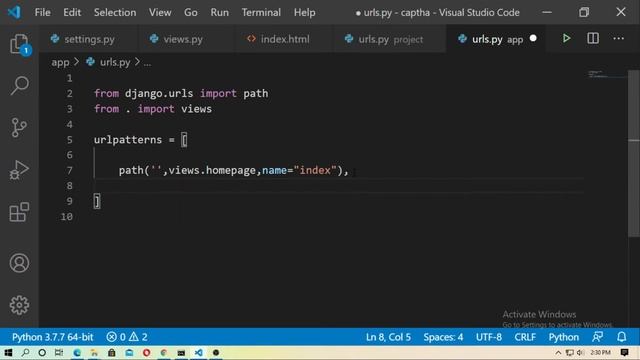Click the VS Code logo in title bar
Viewport: 640px width, 360px height.
14,12
